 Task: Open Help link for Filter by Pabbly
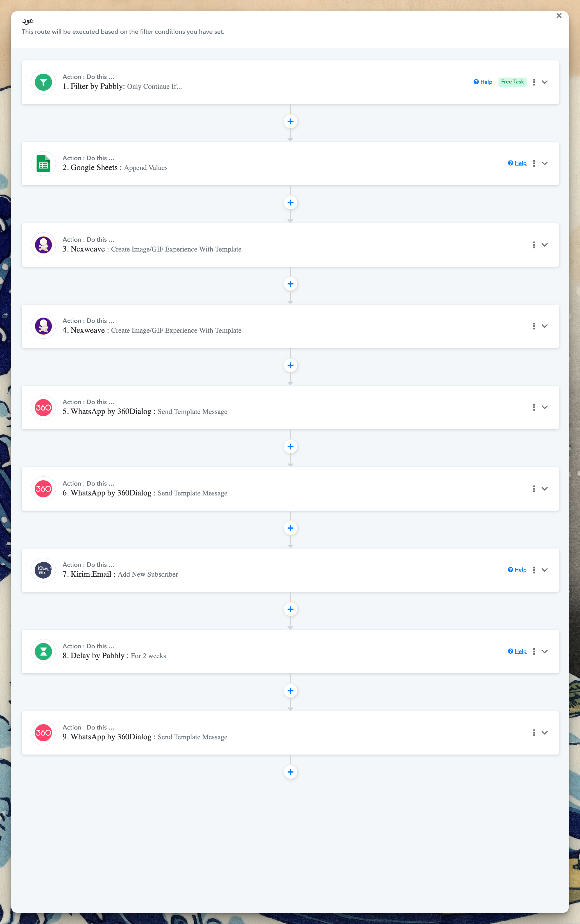[483, 82]
